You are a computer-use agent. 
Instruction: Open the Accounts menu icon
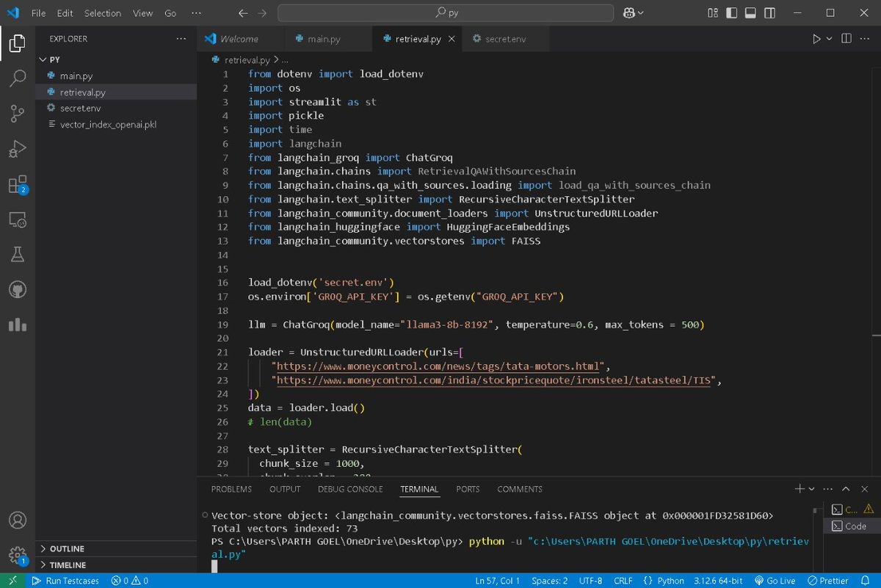[x=18, y=520]
